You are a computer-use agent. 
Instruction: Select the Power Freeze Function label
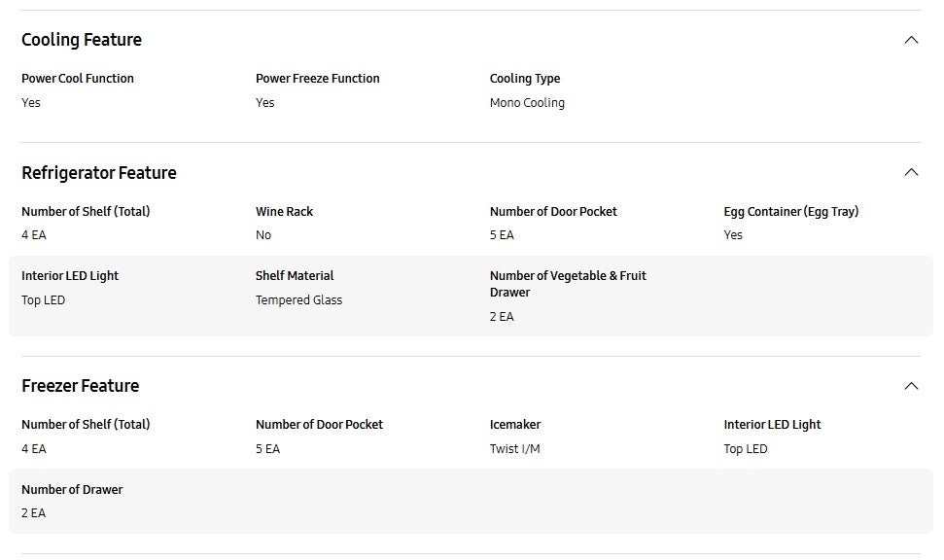click(x=318, y=79)
